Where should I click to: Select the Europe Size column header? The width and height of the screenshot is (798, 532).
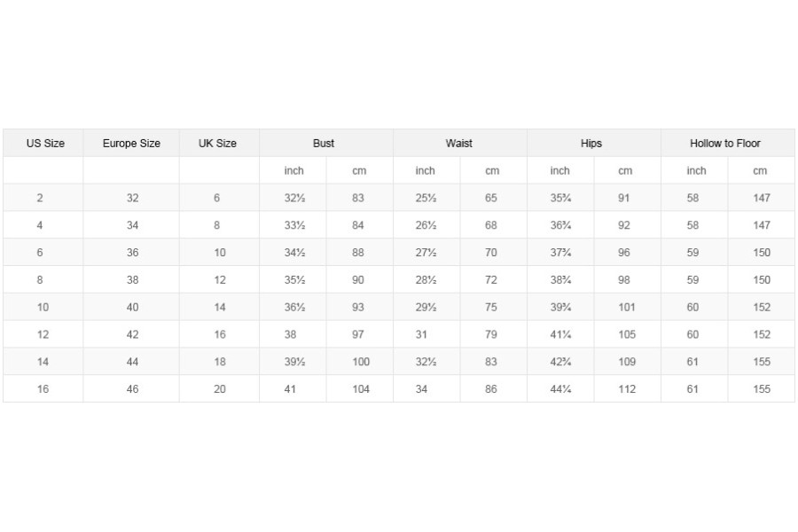tap(131, 143)
